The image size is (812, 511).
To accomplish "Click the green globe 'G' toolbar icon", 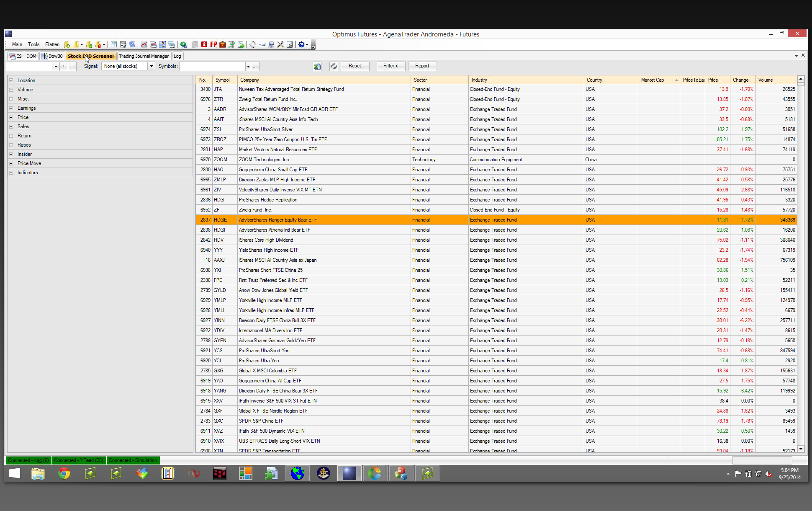I will 183,44.
